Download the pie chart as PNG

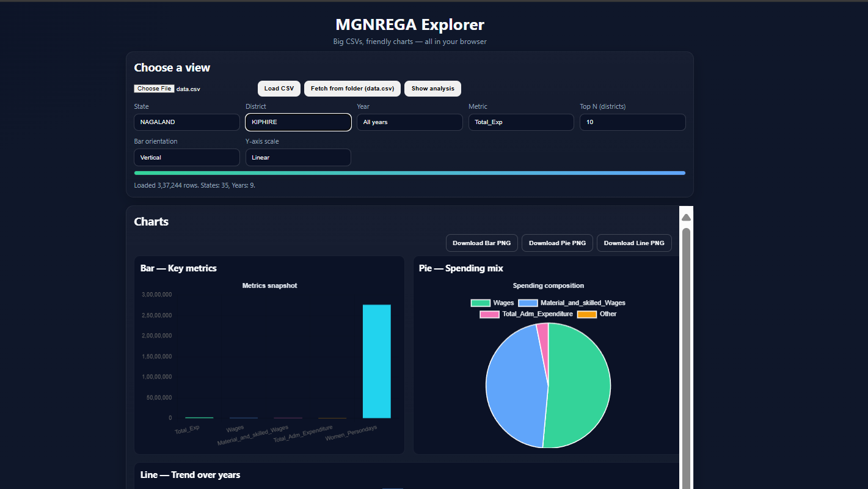[x=556, y=243]
